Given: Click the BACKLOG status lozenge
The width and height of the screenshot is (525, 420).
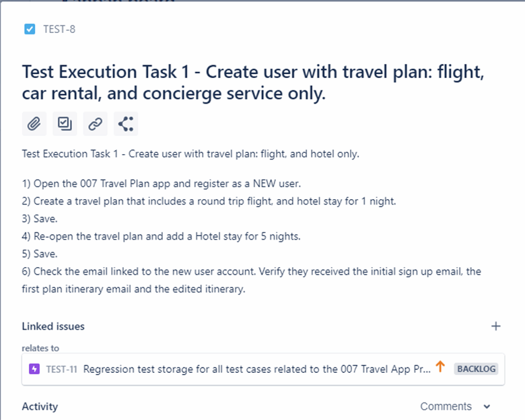Looking at the screenshot, I should pyautogui.click(x=476, y=369).
